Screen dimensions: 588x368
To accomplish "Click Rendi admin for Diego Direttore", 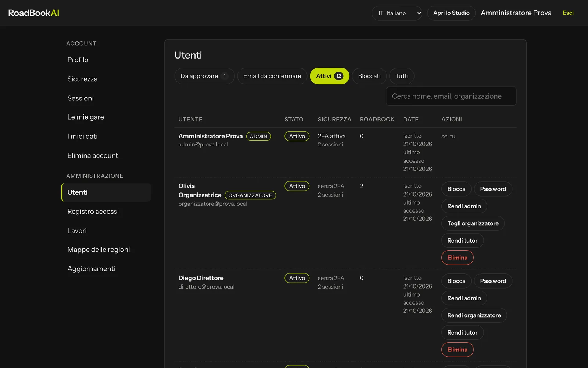I will pos(464,298).
